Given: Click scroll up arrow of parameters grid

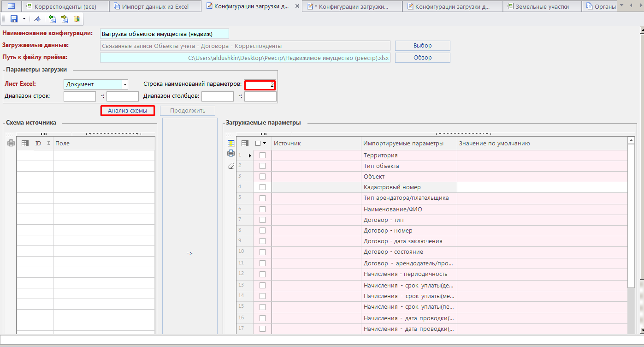Looking at the screenshot, I should tap(631, 140).
